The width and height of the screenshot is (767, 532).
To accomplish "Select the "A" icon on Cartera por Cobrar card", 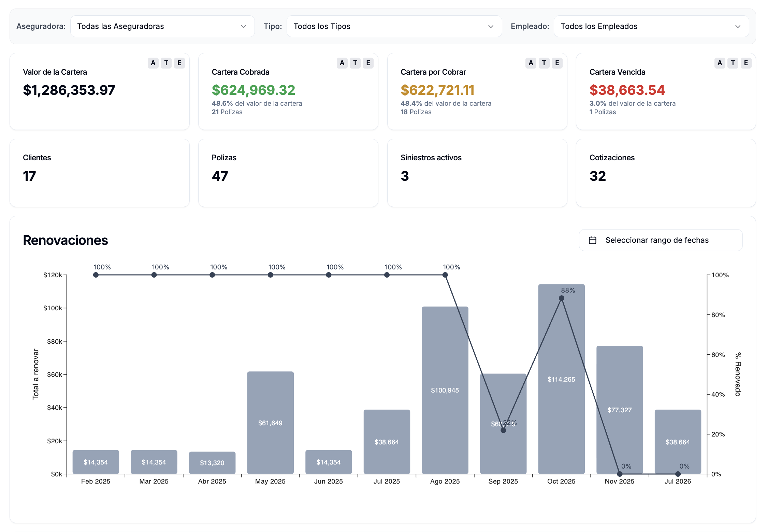I will tap(531, 63).
